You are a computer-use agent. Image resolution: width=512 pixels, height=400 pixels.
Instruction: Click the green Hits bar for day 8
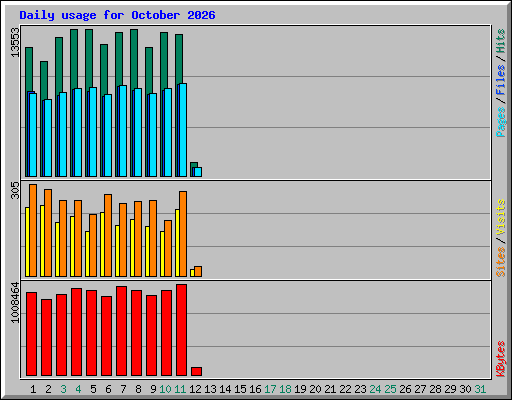pyautogui.click(x=134, y=59)
